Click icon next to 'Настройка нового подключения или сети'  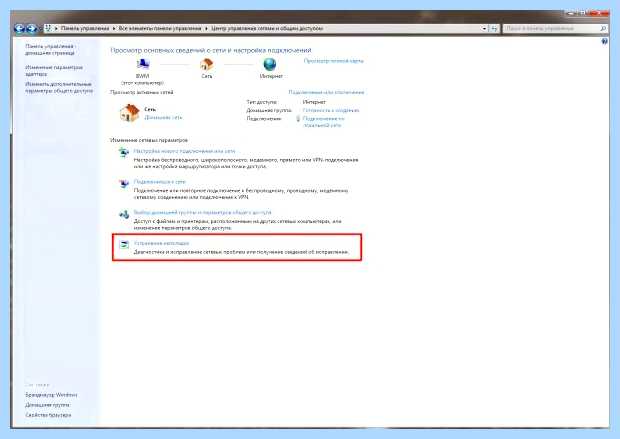click(x=124, y=152)
